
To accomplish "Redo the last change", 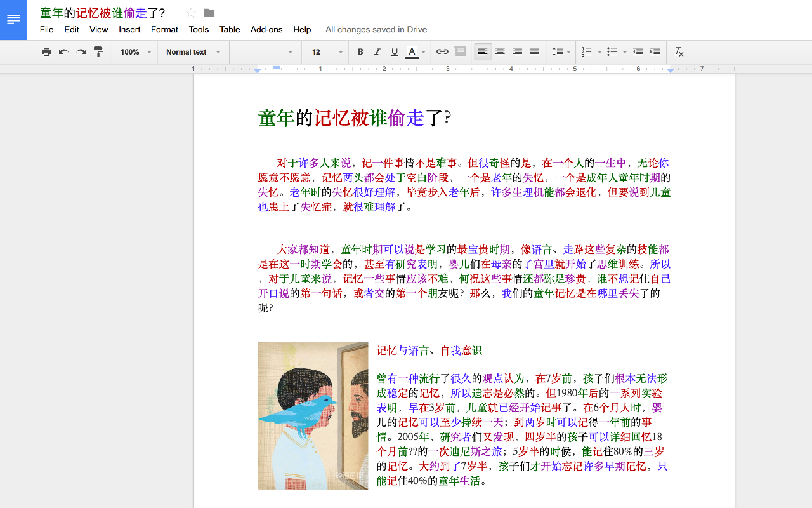I will coord(81,51).
